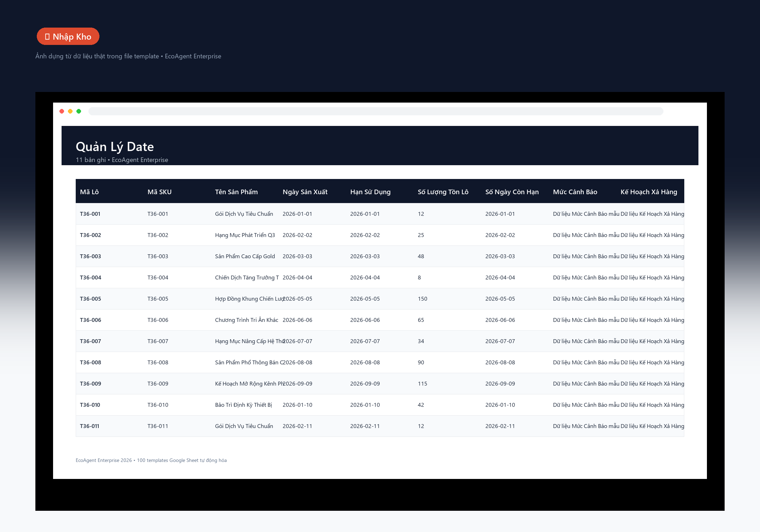Select the bold lot code T36-006
The height and width of the screenshot is (532, 760).
(x=91, y=320)
